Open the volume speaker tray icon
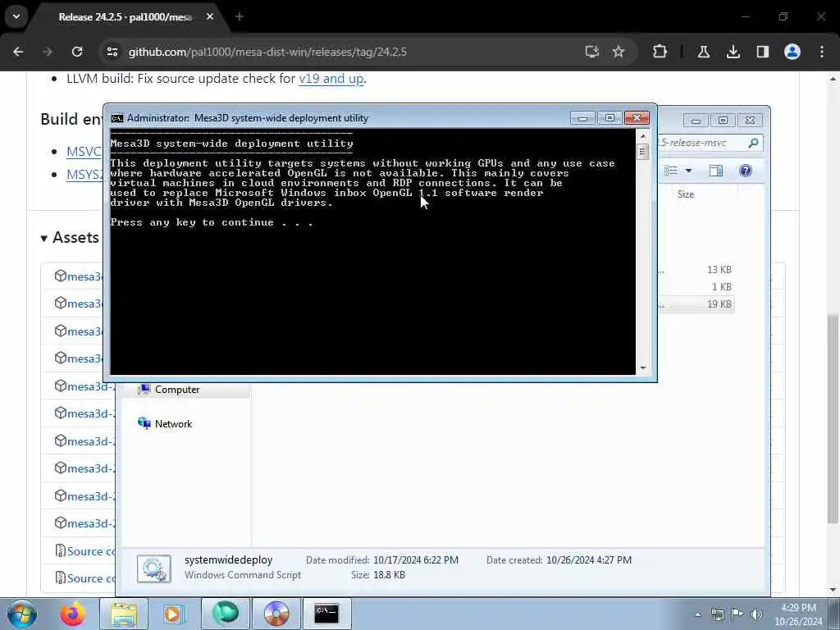The height and width of the screenshot is (630, 840). click(756, 614)
